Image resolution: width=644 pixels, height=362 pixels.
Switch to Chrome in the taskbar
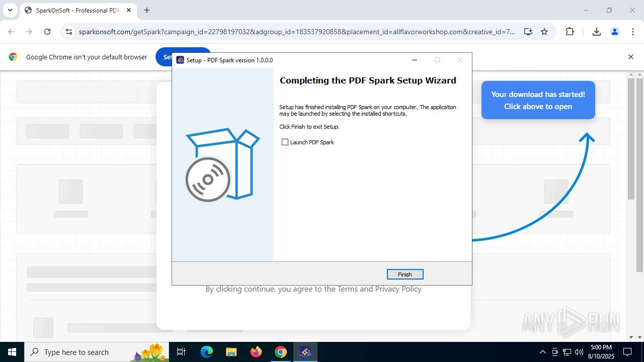tap(281, 352)
